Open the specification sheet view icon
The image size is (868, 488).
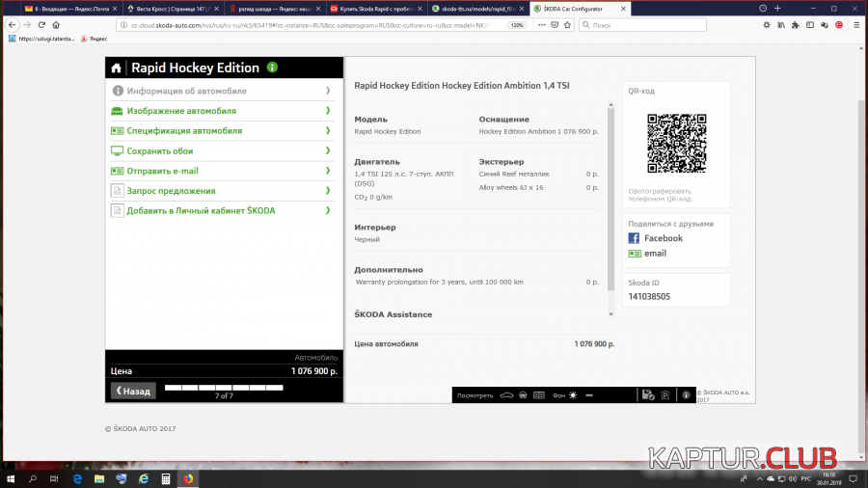pos(537,395)
